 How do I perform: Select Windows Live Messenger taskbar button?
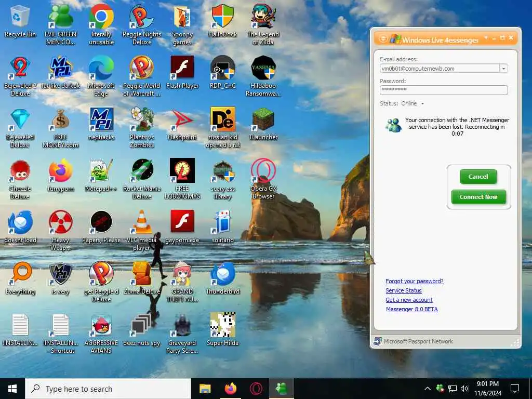[282, 389]
